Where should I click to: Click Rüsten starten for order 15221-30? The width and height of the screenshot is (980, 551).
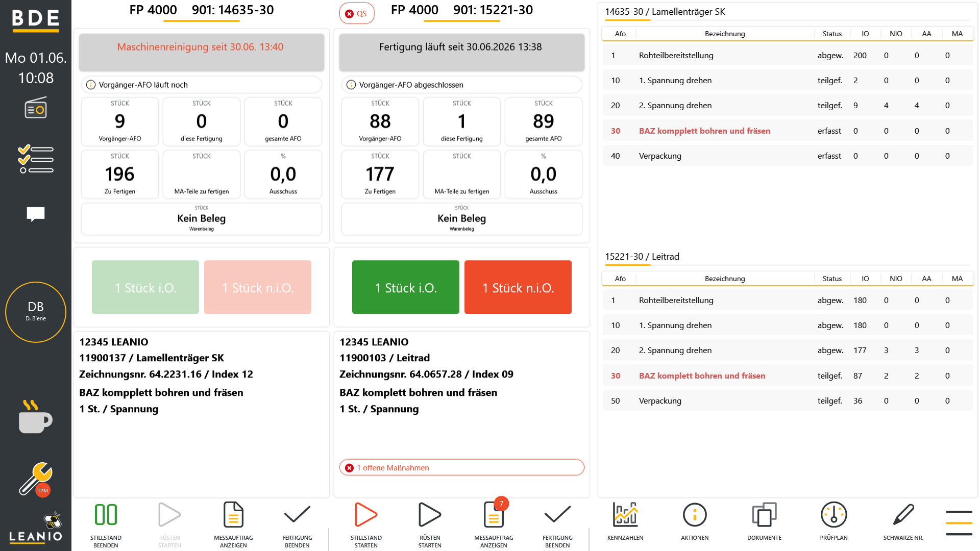[430, 524]
